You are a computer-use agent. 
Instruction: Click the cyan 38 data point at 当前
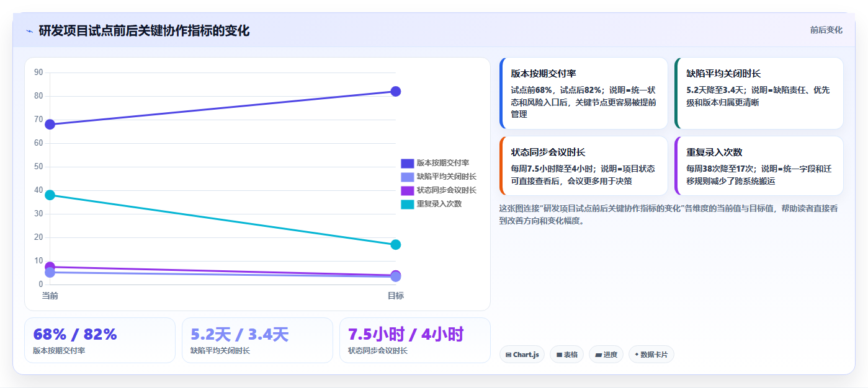(x=50, y=195)
